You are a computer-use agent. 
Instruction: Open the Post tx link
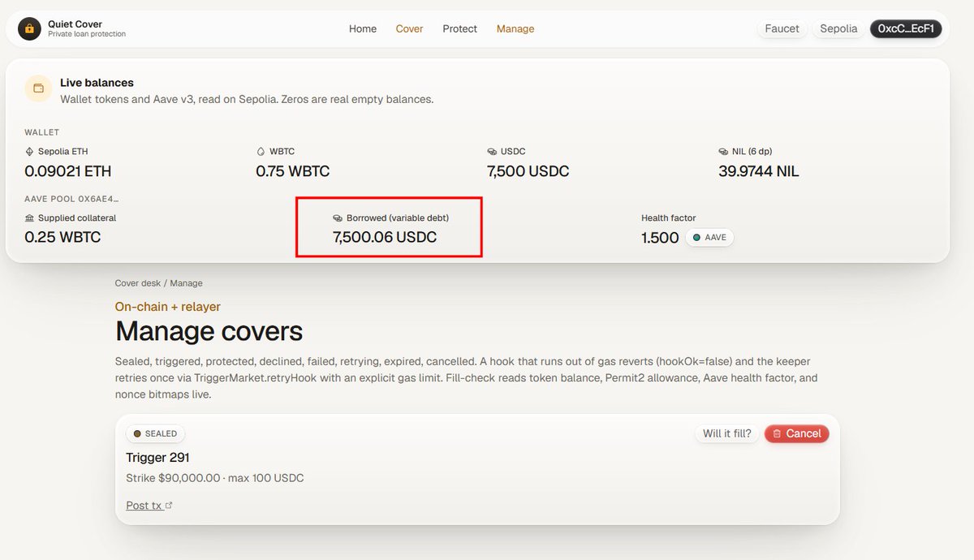[x=144, y=506]
